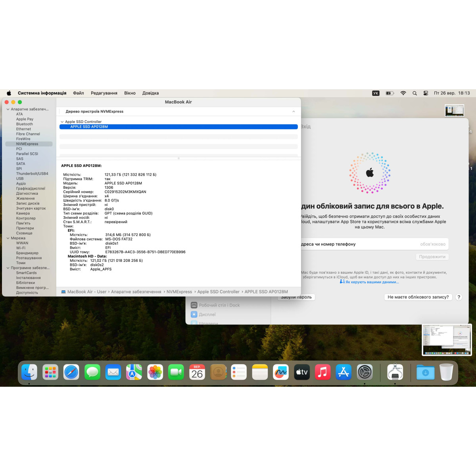
Task: Open Maps app in the Dock
Action: point(134,372)
